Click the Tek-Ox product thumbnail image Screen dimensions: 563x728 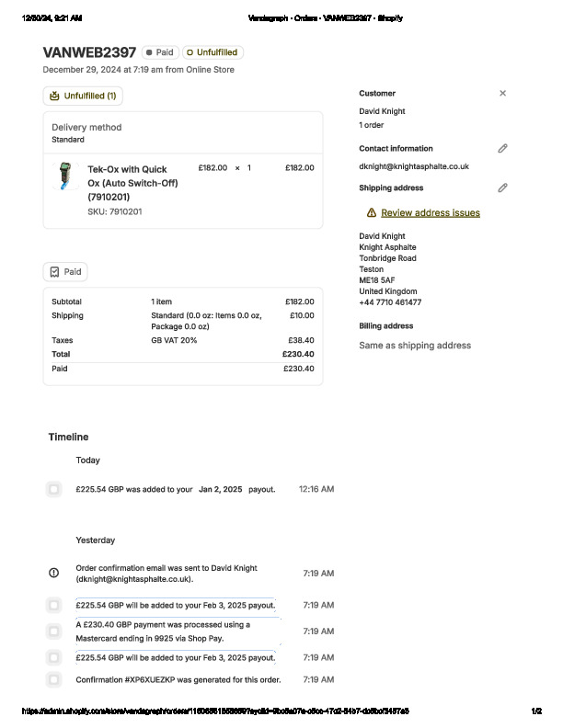(x=65, y=175)
